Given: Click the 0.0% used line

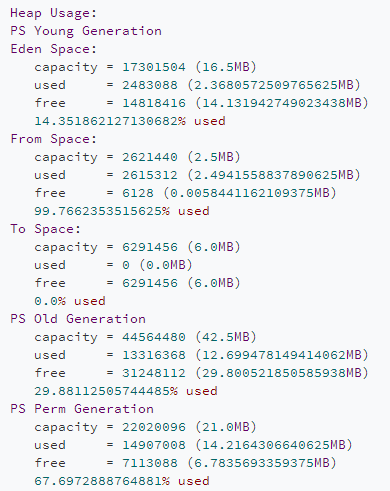Looking at the screenshot, I should [70, 301].
